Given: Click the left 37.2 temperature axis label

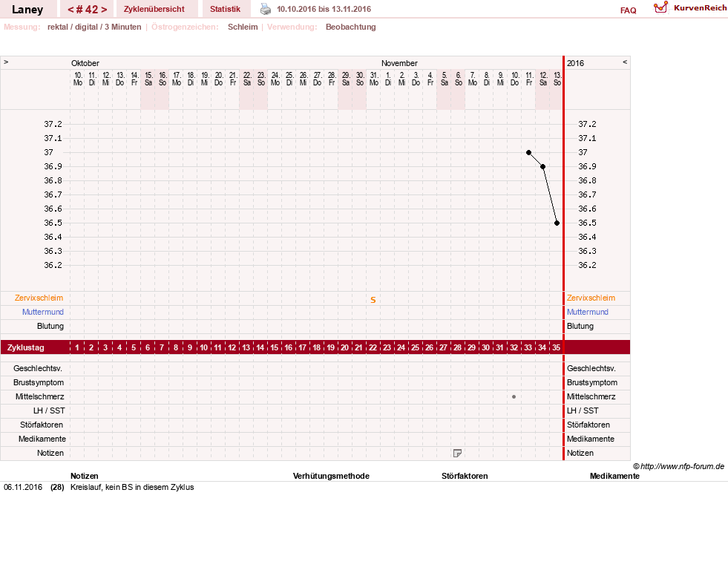Looking at the screenshot, I should [x=53, y=124].
